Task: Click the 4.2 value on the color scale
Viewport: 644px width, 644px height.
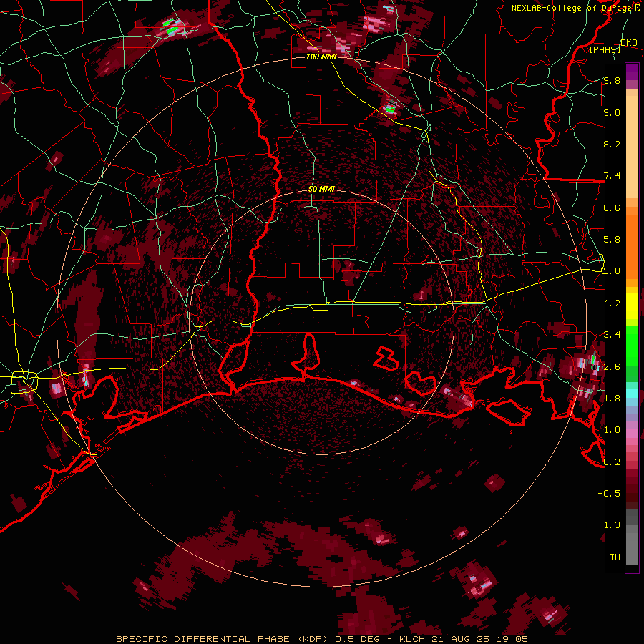Action: [x=612, y=303]
